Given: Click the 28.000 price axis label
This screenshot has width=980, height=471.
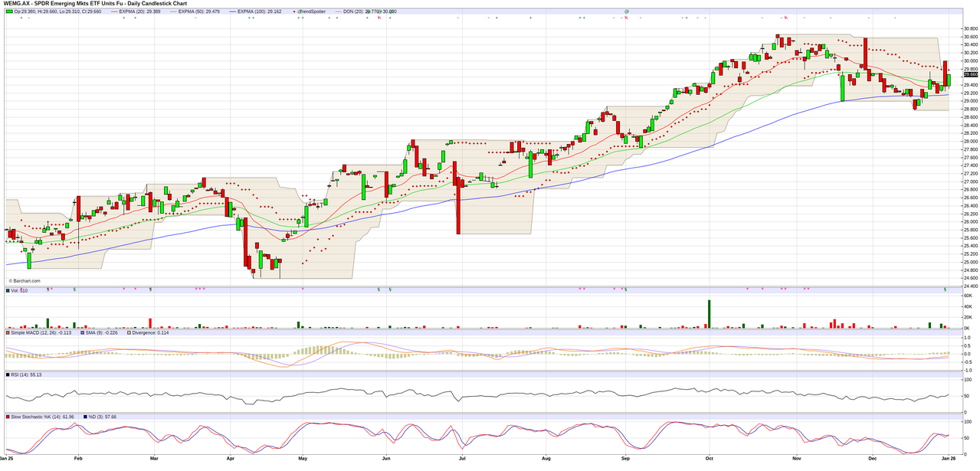Looking at the screenshot, I should 970,142.
